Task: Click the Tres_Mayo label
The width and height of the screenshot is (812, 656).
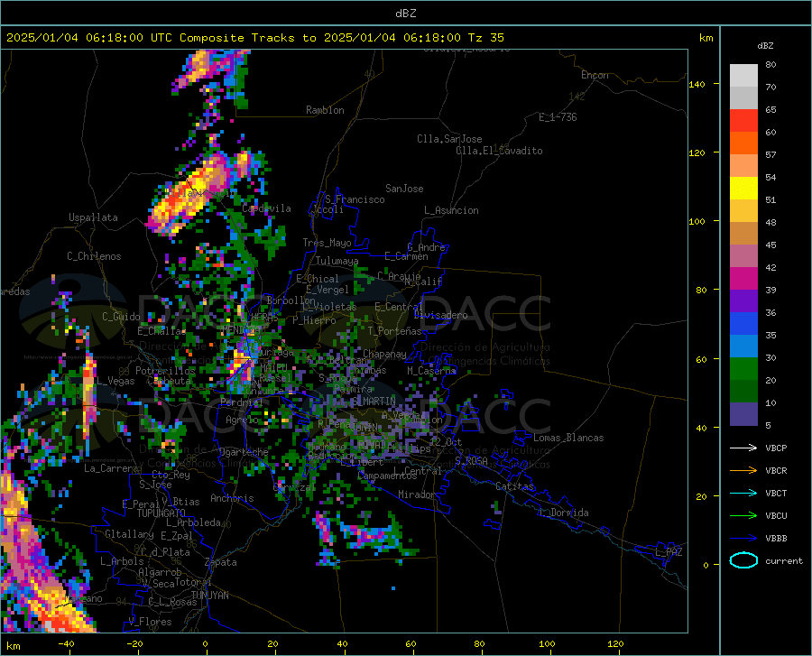Action: 327,243
